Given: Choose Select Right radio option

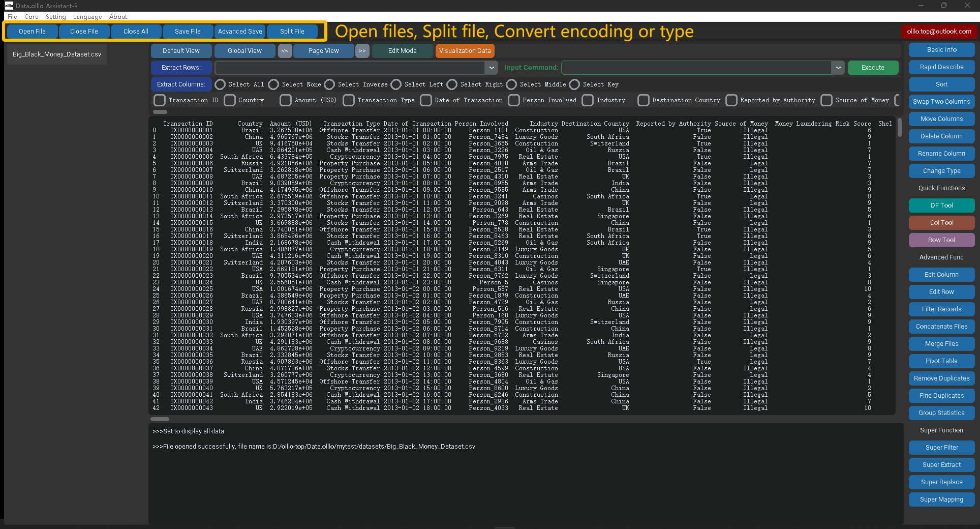Looking at the screenshot, I should pos(452,84).
